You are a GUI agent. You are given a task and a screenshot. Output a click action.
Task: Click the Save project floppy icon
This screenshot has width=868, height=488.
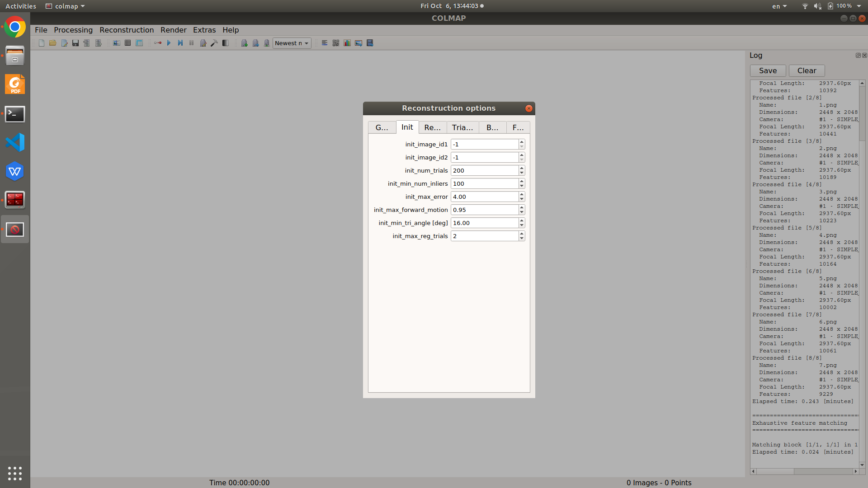pos(75,43)
